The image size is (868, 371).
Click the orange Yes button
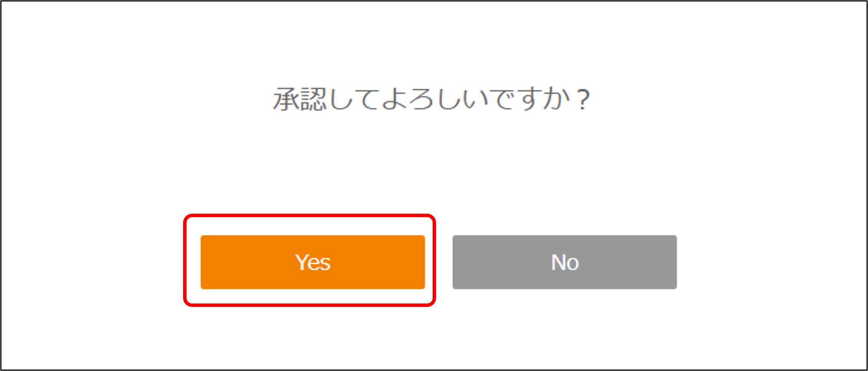(x=312, y=262)
